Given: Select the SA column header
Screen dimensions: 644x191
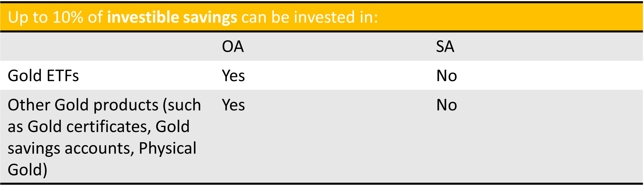Looking at the screenshot, I should (x=445, y=46).
